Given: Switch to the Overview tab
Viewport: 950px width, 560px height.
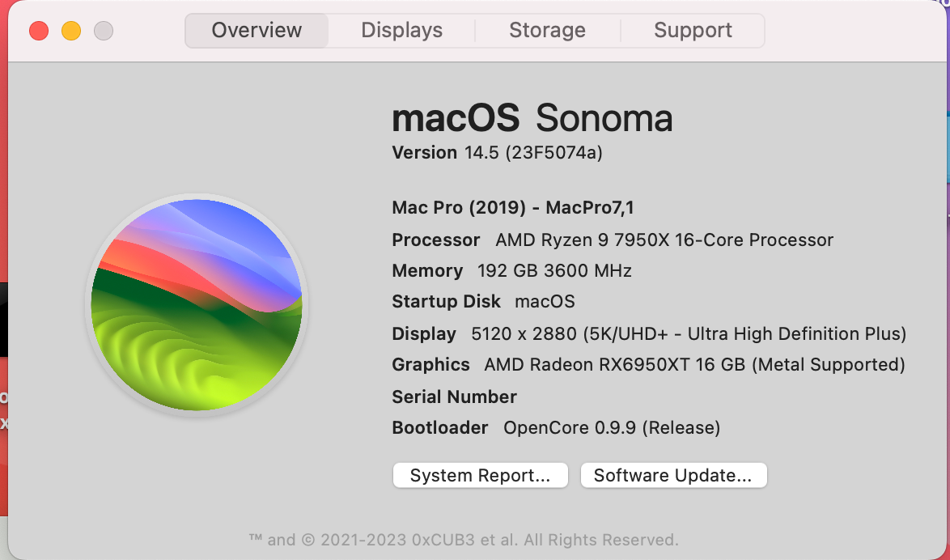Looking at the screenshot, I should (257, 31).
